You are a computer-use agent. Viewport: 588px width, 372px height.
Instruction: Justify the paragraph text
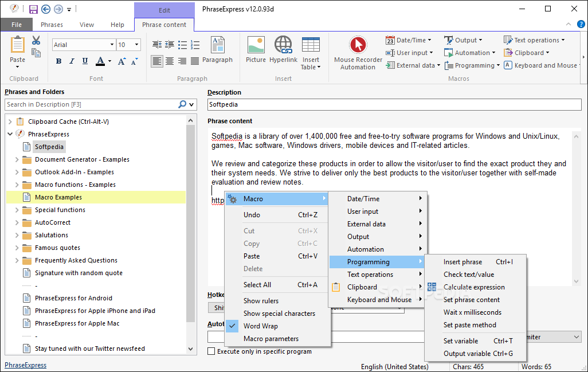point(195,61)
